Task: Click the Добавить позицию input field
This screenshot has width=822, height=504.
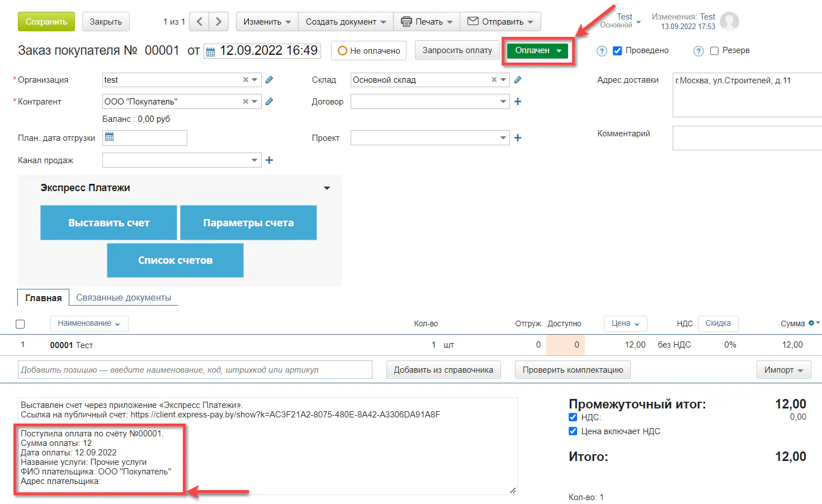Action: 195,370
